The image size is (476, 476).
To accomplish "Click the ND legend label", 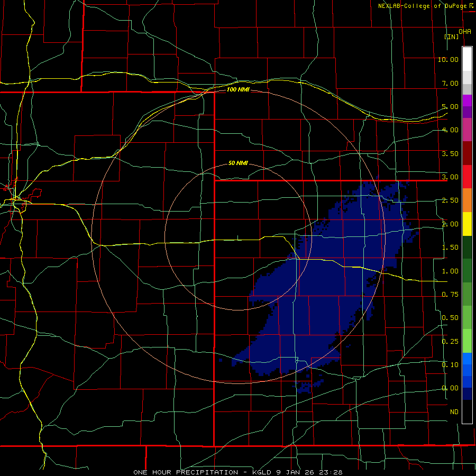I will (454, 412).
